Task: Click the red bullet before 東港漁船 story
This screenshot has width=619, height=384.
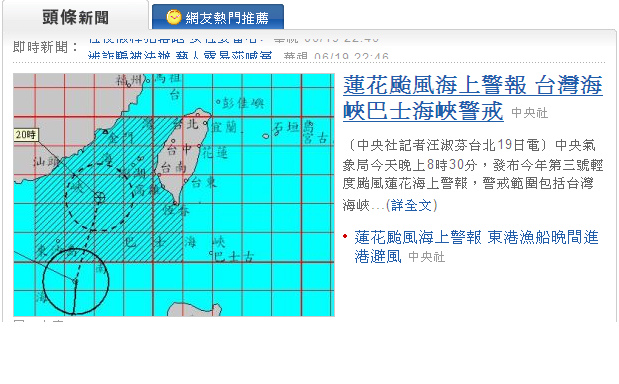Action: [345, 236]
